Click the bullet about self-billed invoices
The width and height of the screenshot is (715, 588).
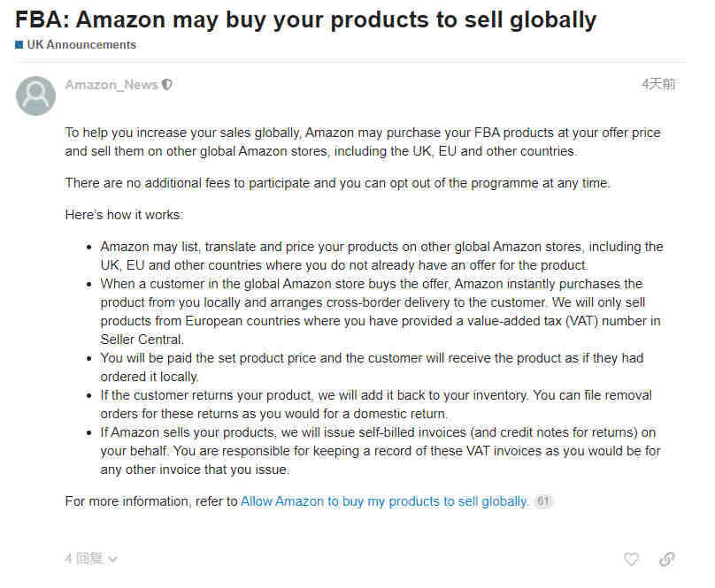381,451
